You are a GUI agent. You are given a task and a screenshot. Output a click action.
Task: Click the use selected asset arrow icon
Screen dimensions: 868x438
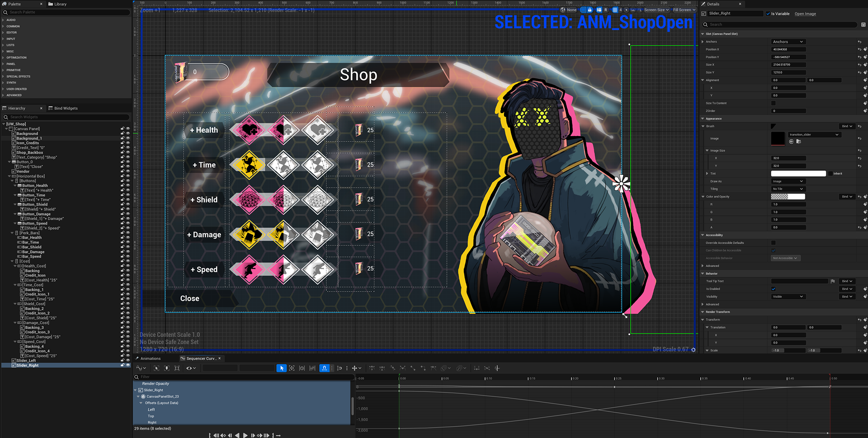click(792, 141)
